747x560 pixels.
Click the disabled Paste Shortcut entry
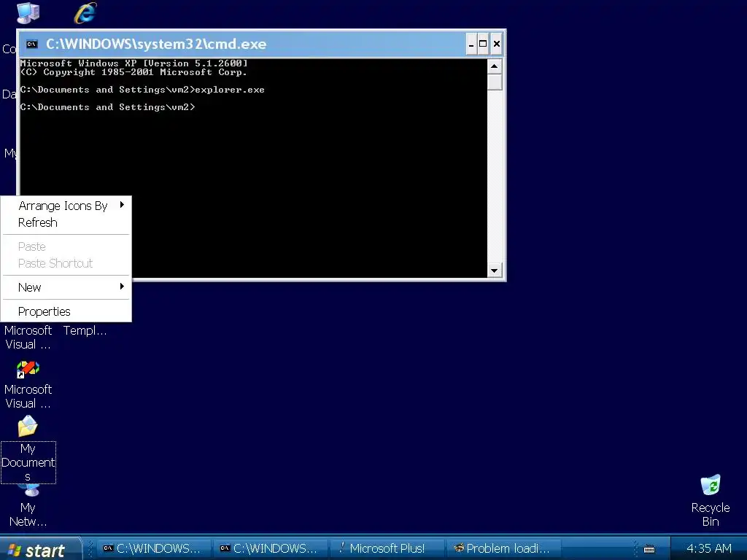[x=66, y=263]
